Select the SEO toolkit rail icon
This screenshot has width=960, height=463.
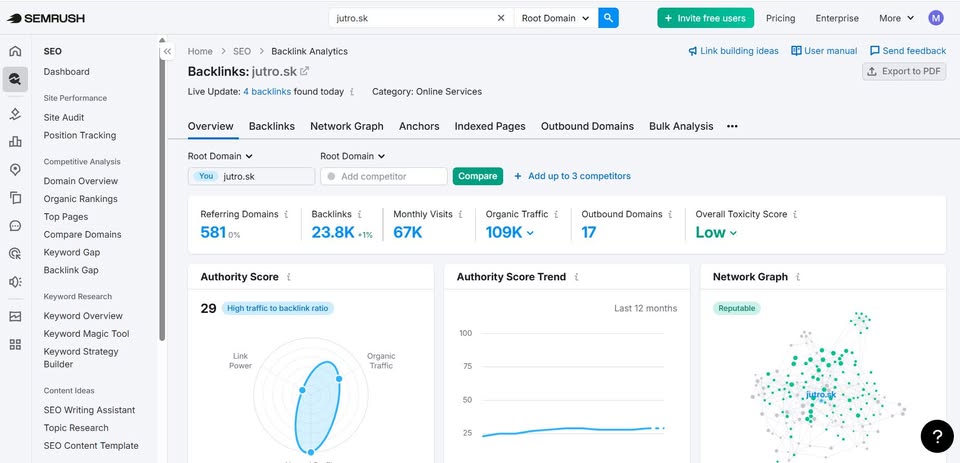click(x=15, y=79)
